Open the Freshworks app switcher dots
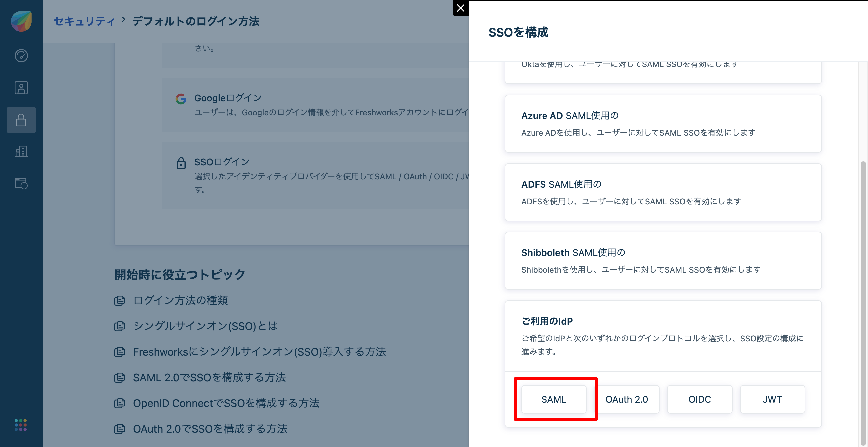868x447 pixels. pyautogui.click(x=21, y=425)
